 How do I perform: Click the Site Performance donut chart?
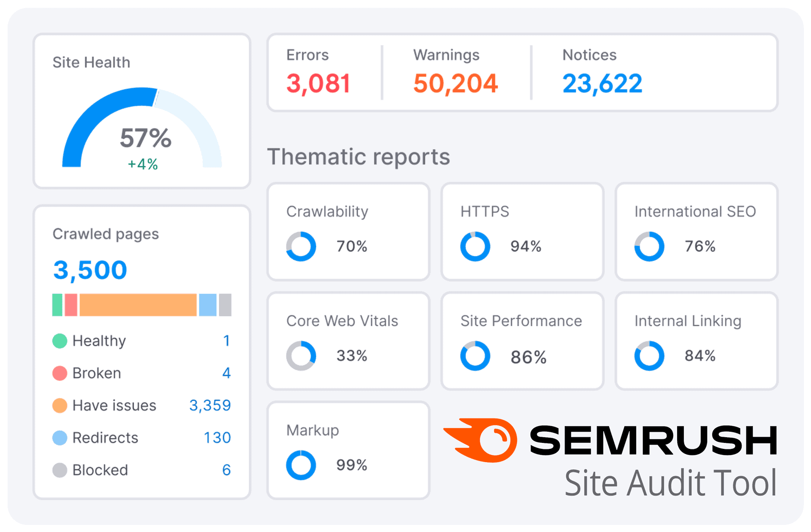(474, 356)
